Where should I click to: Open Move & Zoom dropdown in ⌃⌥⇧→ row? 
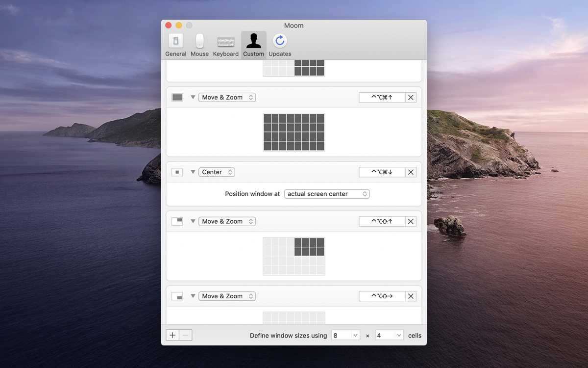(227, 296)
